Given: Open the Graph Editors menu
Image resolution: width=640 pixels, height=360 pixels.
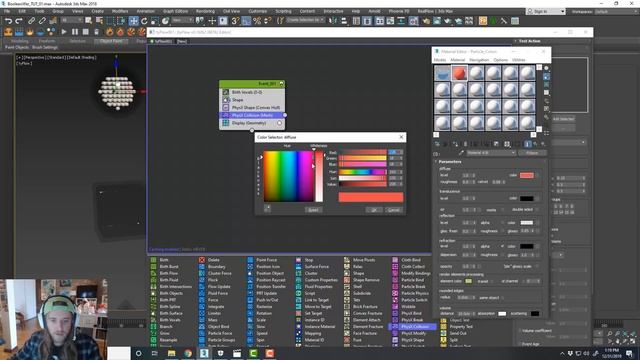Looking at the screenshot, I should (x=176, y=11).
